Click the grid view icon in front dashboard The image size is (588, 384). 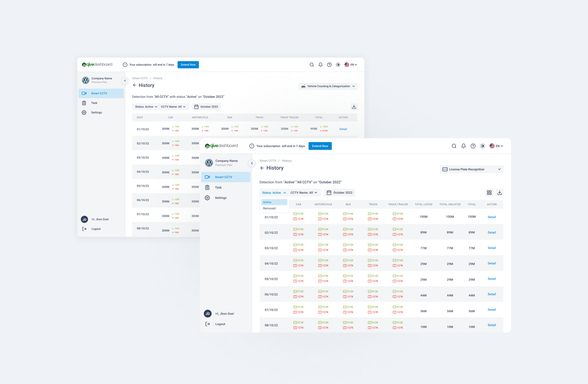coord(489,192)
